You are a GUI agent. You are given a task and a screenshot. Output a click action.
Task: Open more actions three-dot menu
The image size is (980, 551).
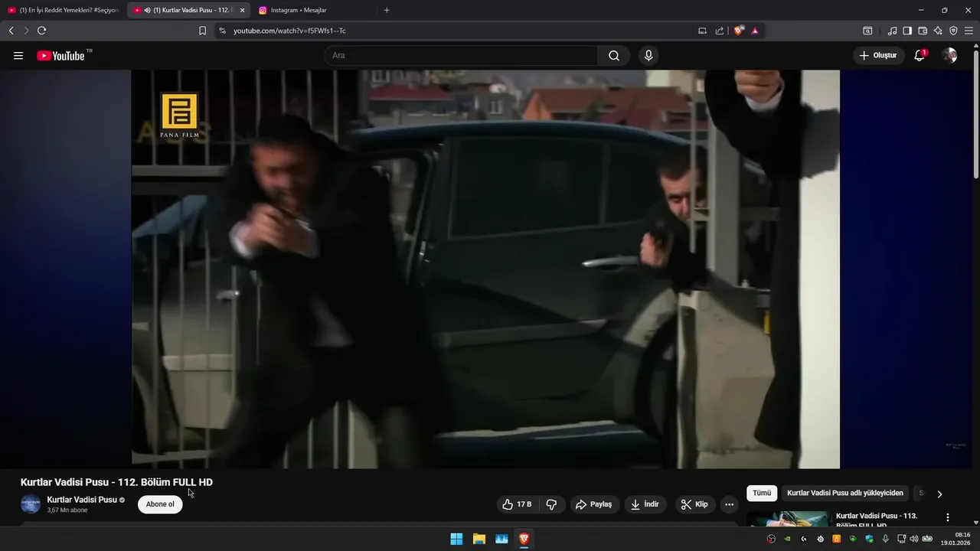click(729, 504)
